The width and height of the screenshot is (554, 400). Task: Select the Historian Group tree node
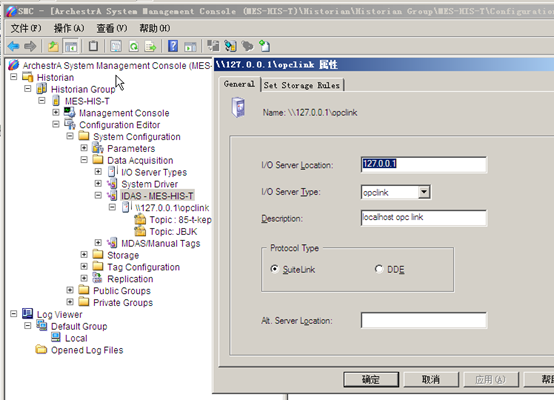(83, 89)
